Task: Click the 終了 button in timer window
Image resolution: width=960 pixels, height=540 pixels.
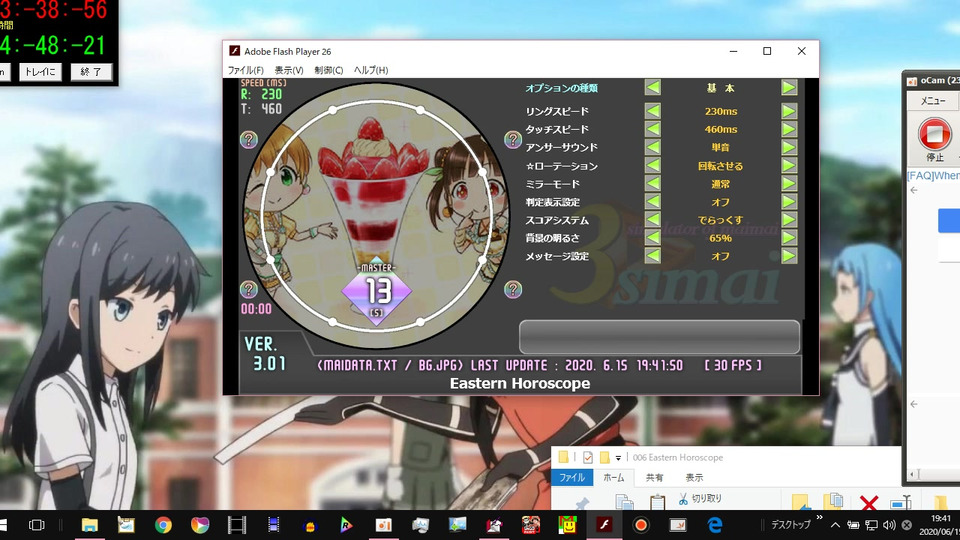Action: pyautogui.click(x=91, y=72)
